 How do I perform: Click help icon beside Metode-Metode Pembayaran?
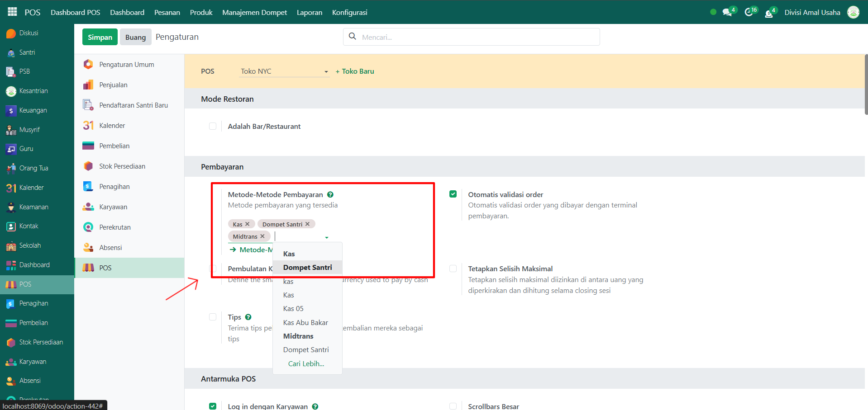[x=330, y=195]
